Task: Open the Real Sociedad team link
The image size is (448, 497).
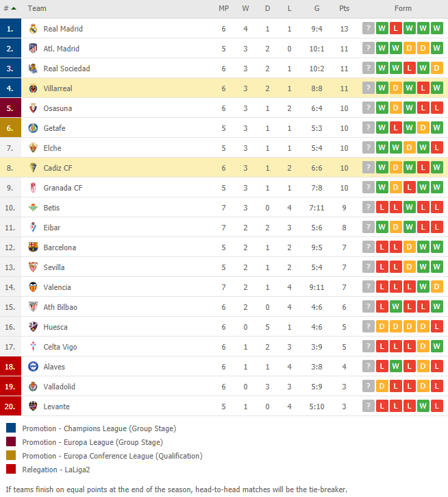Action: 66,69
